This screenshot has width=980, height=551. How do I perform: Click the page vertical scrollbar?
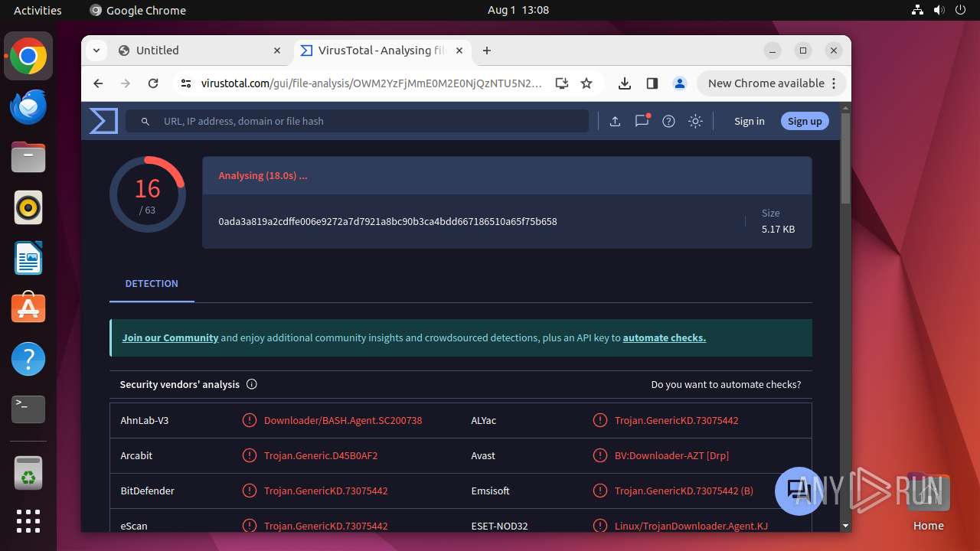point(845,159)
